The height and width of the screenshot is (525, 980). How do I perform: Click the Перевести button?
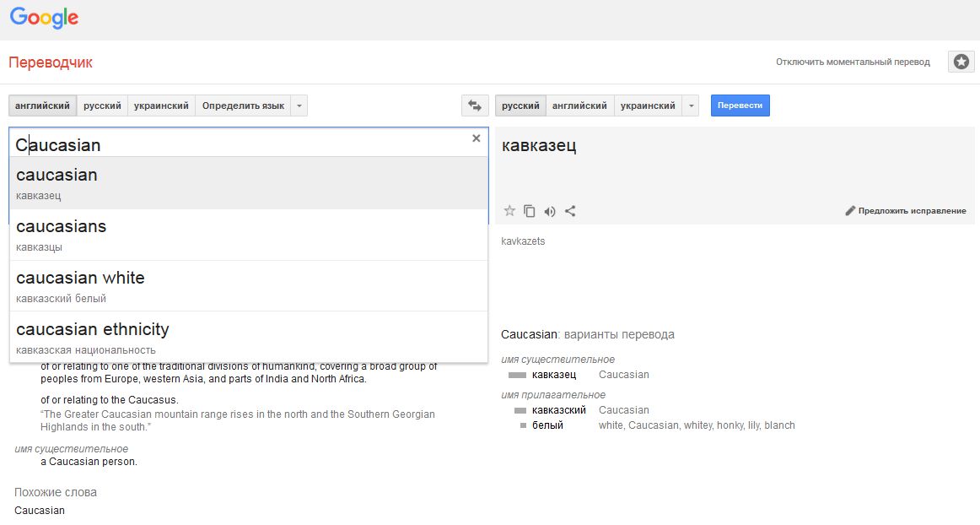(x=740, y=106)
